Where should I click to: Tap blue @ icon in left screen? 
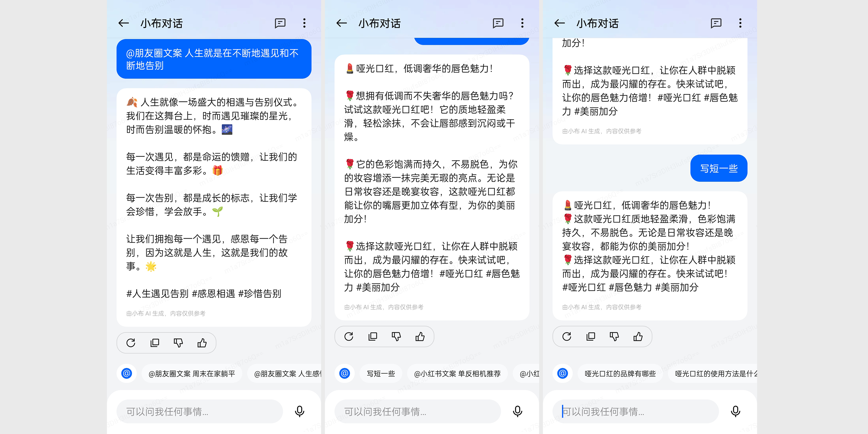pyautogui.click(x=127, y=373)
